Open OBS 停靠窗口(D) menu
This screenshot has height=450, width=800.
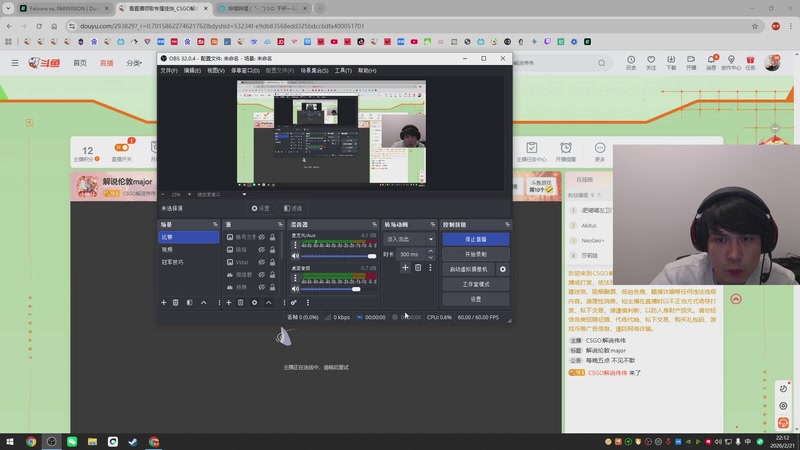pos(245,70)
